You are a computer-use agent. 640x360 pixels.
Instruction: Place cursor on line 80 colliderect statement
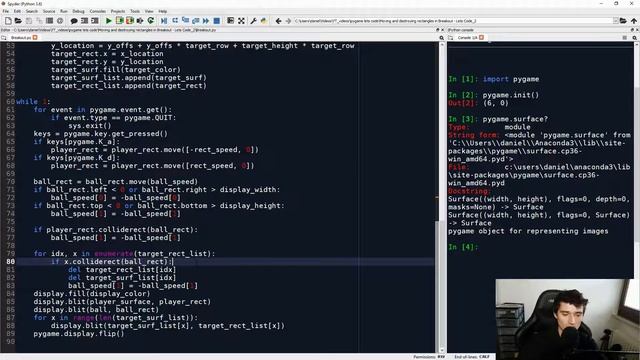pyautogui.click(x=112, y=262)
